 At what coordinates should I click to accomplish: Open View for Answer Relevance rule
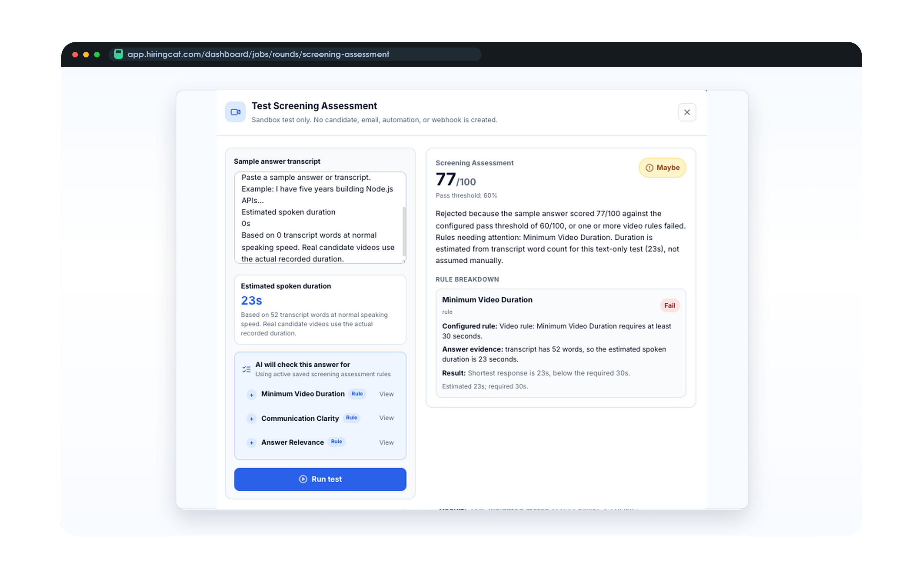point(386,442)
